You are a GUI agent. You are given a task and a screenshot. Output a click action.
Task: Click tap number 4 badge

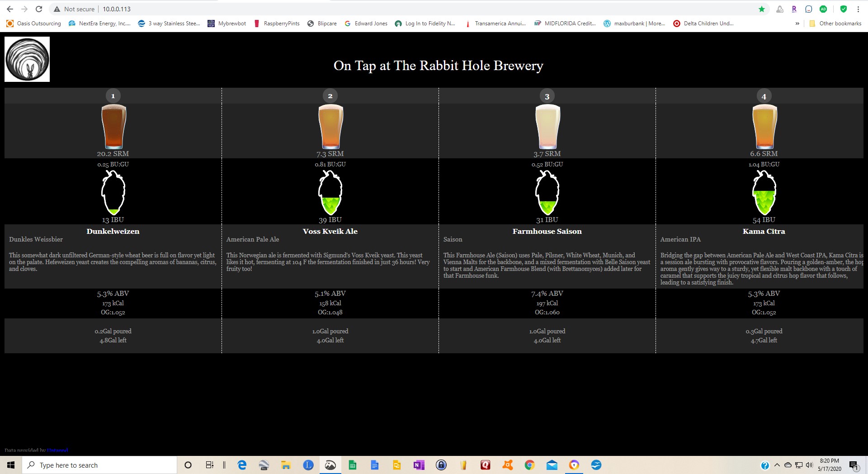(x=764, y=96)
